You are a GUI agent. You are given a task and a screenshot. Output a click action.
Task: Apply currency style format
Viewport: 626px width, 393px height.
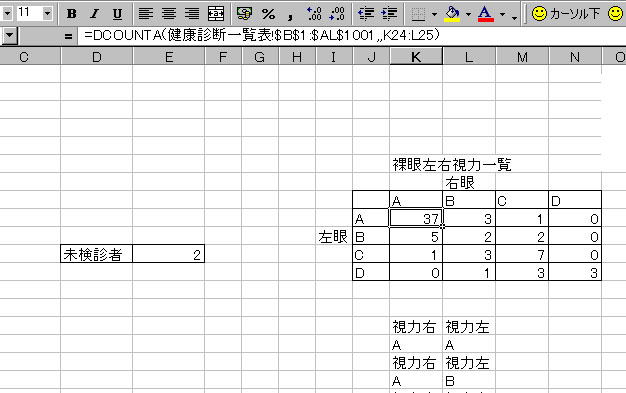pyautogui.click(x=244, y=14)
